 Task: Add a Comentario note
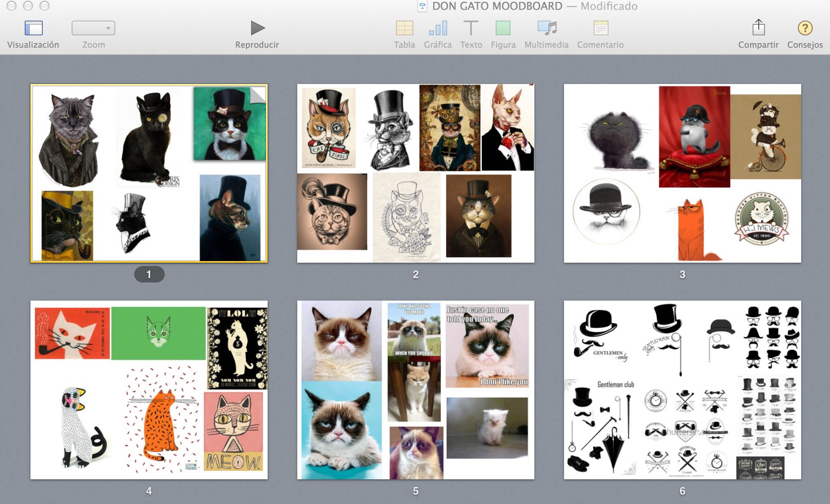[x=601, y=28]
